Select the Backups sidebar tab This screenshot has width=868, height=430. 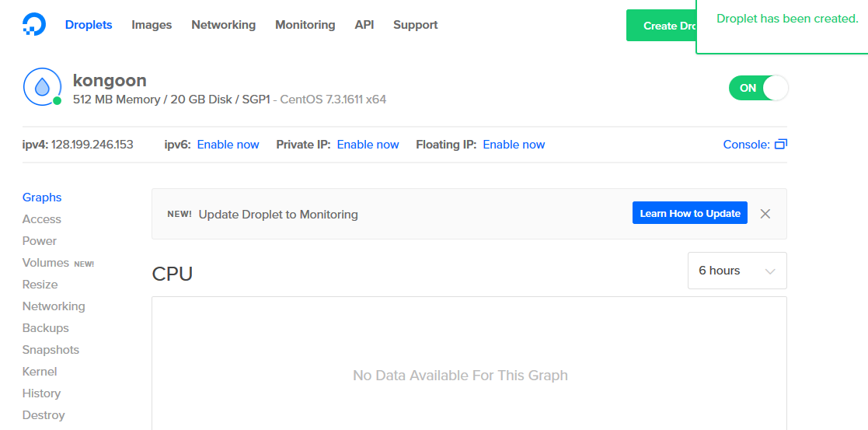point(45,328)
